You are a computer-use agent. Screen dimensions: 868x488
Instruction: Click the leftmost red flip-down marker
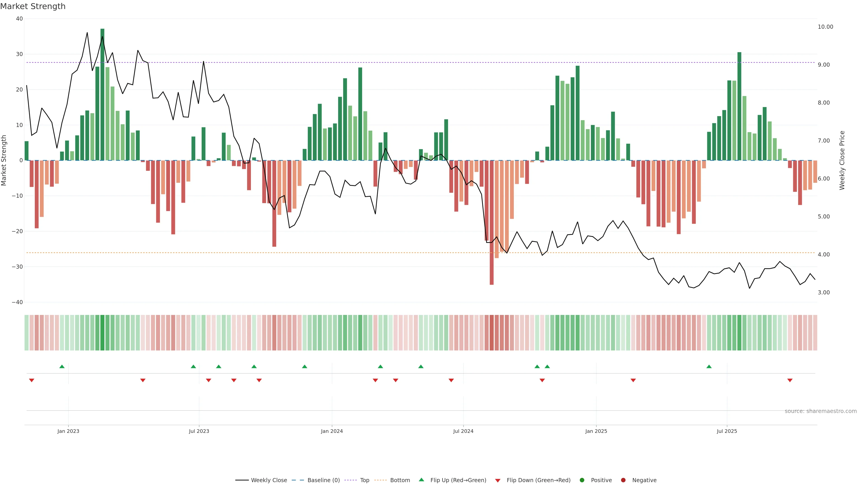coord(32,380)
